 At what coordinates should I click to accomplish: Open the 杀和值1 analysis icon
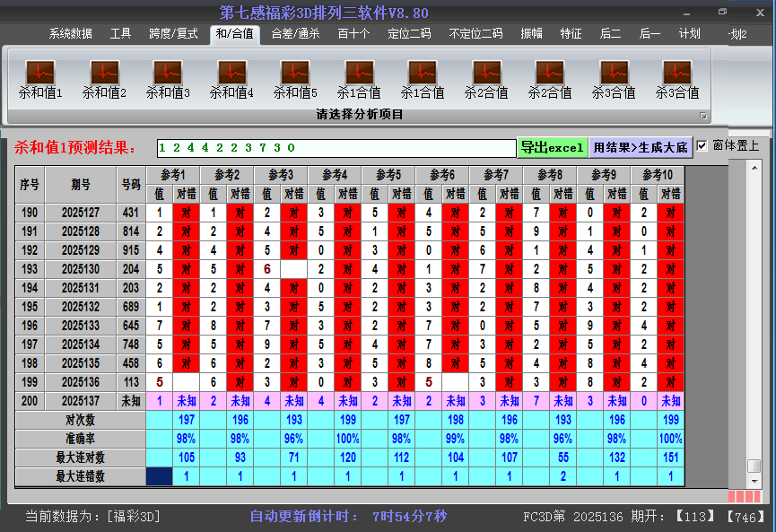[x=40, y=79]
